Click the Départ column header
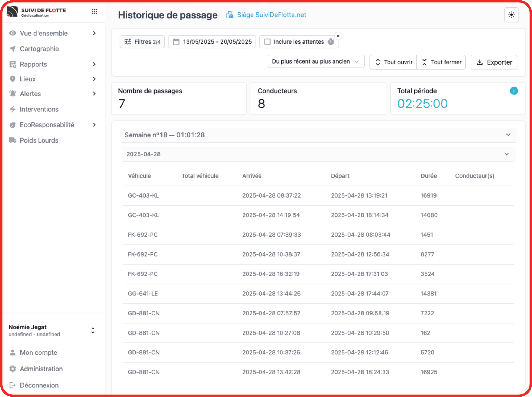 pos(340,176)
